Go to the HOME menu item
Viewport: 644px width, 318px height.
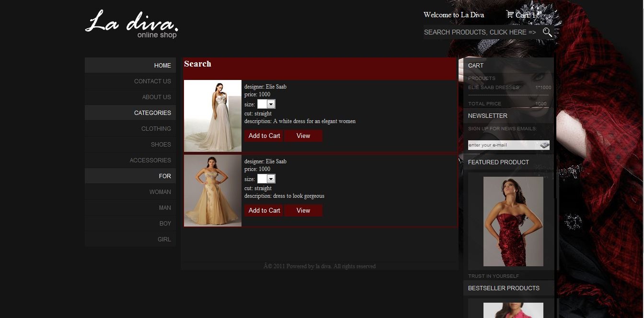pos(162,65)
